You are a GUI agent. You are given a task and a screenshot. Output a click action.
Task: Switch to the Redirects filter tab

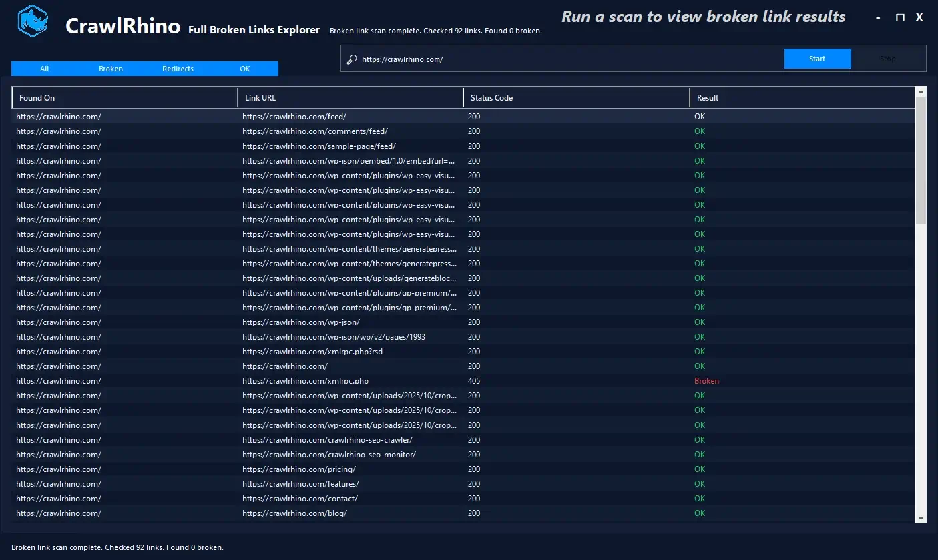coord(178,69)
